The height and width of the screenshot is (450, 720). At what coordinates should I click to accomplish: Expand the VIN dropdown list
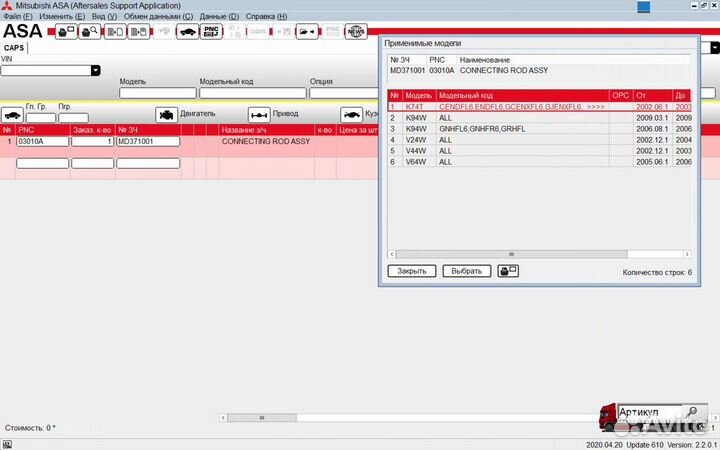[x=96, y=71]
